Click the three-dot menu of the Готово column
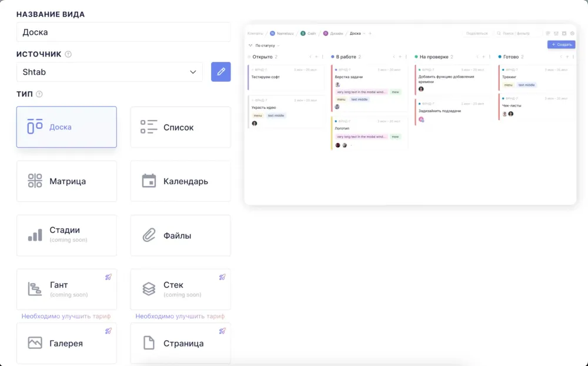 573,56
